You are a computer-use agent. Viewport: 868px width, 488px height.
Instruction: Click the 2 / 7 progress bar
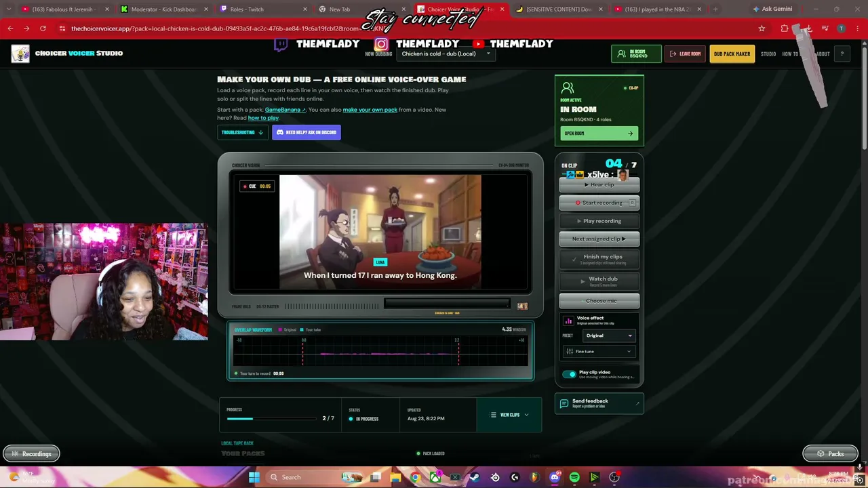[272, 419]
